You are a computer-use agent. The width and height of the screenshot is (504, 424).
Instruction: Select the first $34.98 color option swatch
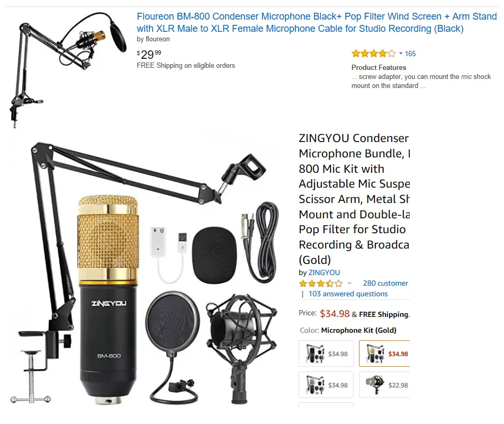click(x=326, y=354)
